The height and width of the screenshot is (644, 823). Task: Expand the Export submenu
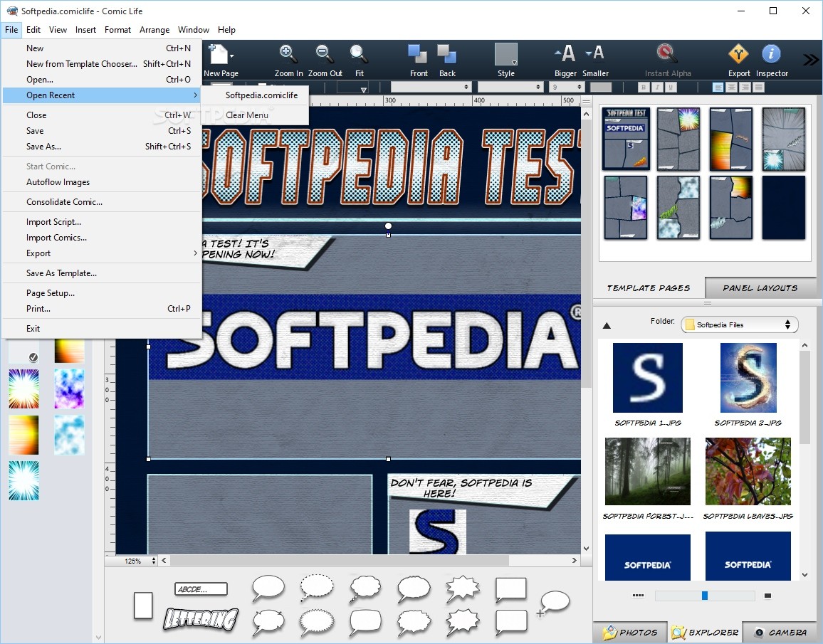point(102,253)
